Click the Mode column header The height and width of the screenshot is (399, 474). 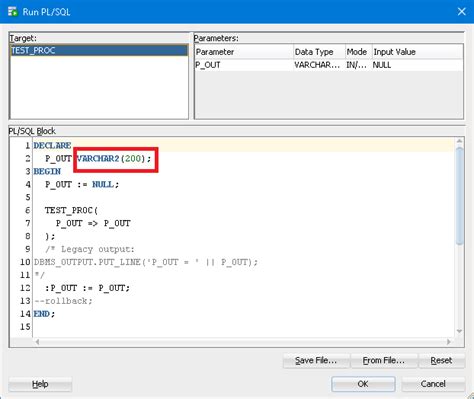coord(358,52)
